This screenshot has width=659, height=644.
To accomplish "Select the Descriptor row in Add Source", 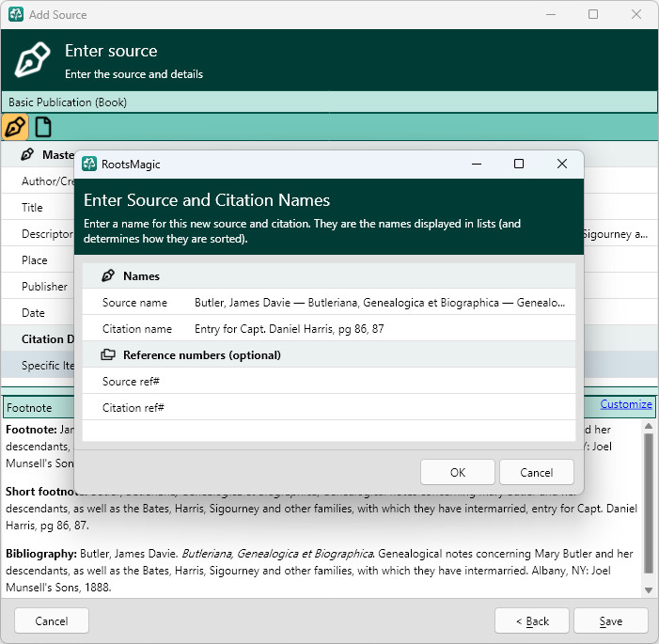I will click(x=38, y=234).
